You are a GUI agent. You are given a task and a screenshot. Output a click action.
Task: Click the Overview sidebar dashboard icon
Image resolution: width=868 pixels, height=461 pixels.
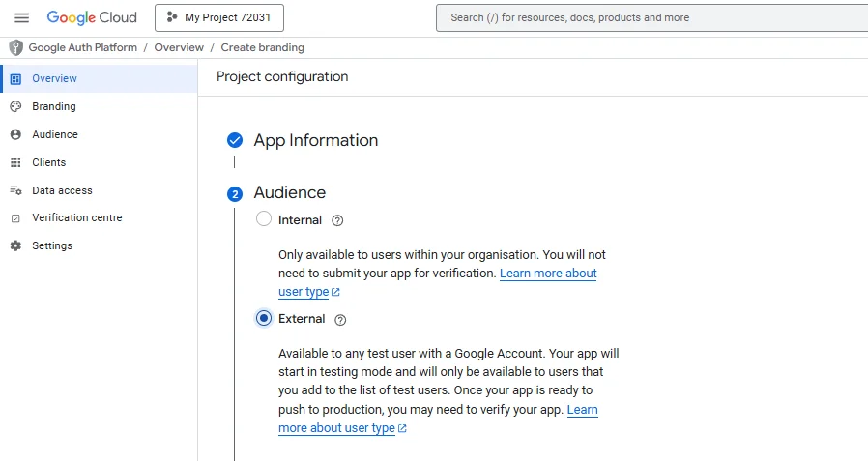15,79
